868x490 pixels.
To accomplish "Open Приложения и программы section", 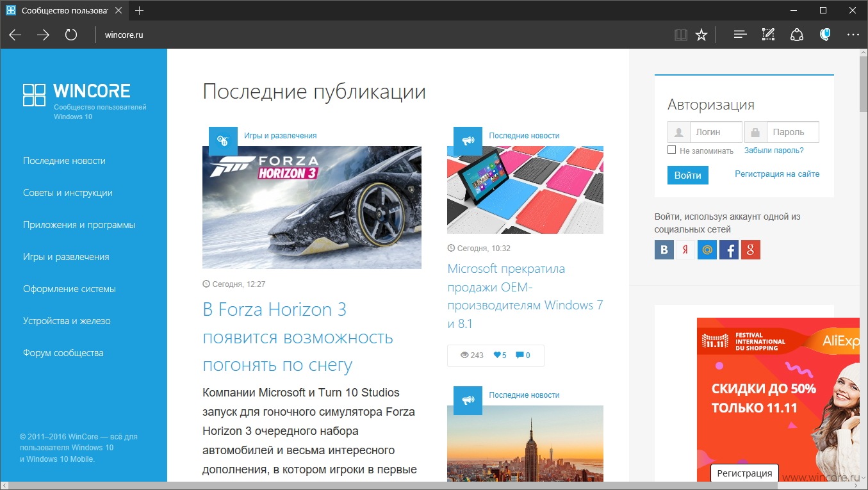I will coord(79,225).
